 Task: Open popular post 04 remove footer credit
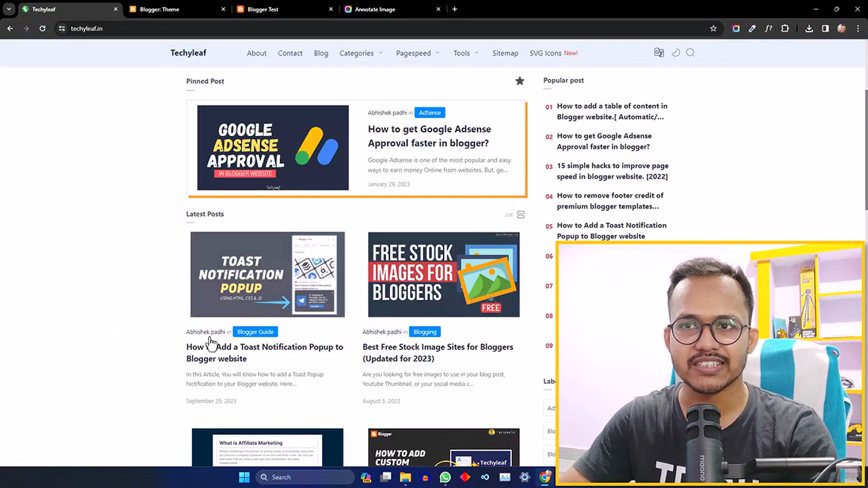pyautogui.click(x=610, y=201)
